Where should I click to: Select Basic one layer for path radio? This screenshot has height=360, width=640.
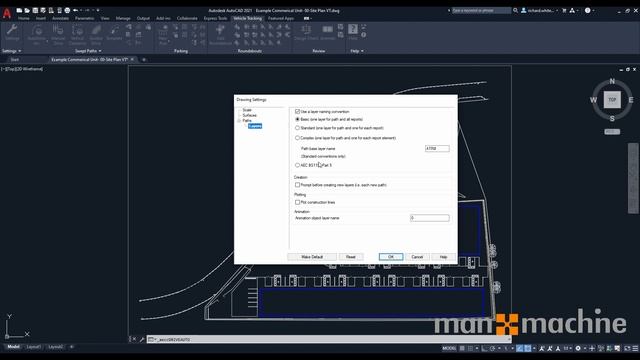pyautogui.click(x=297, y=119)
